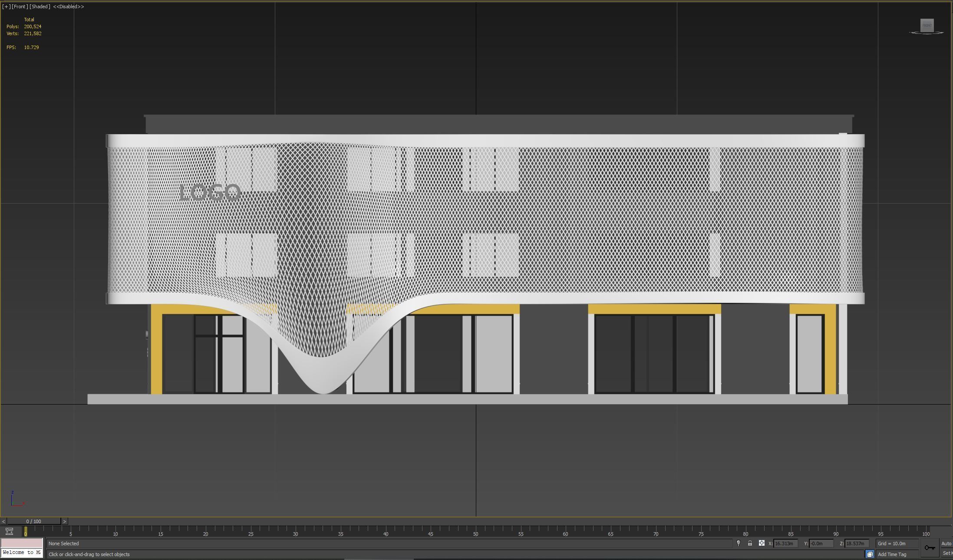Open the <<Disabled>> viewport filter label menu
The image size is (953, 560).
pos(69,7)
